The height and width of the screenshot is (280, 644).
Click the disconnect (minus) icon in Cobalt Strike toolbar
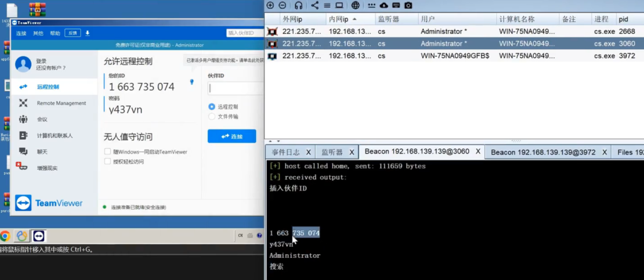click(x=282, y=5)
